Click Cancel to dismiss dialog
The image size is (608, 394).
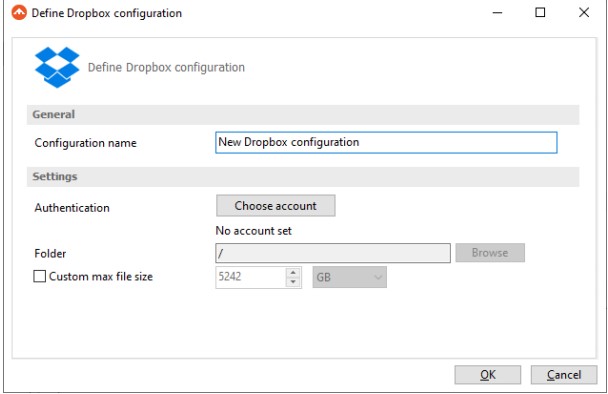(564, 375)
